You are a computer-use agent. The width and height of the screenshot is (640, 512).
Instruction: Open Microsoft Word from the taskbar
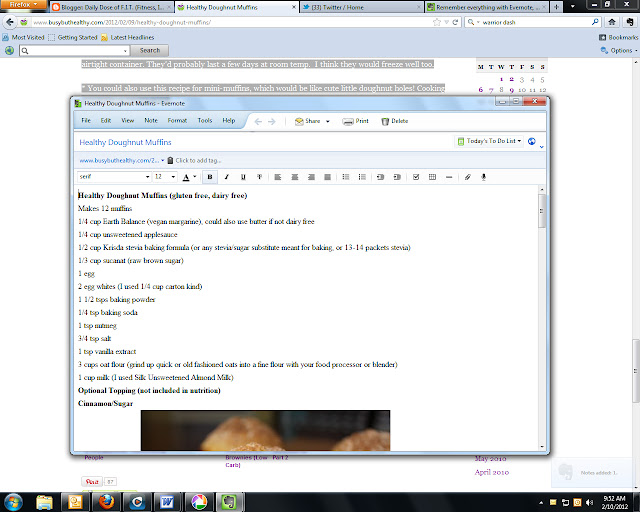[x=167, y=502]
